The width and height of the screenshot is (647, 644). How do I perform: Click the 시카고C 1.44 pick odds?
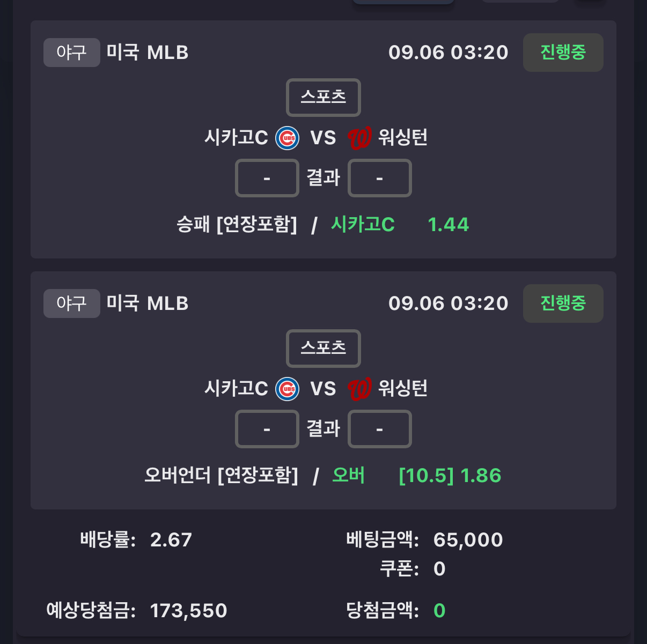point(449,225)
